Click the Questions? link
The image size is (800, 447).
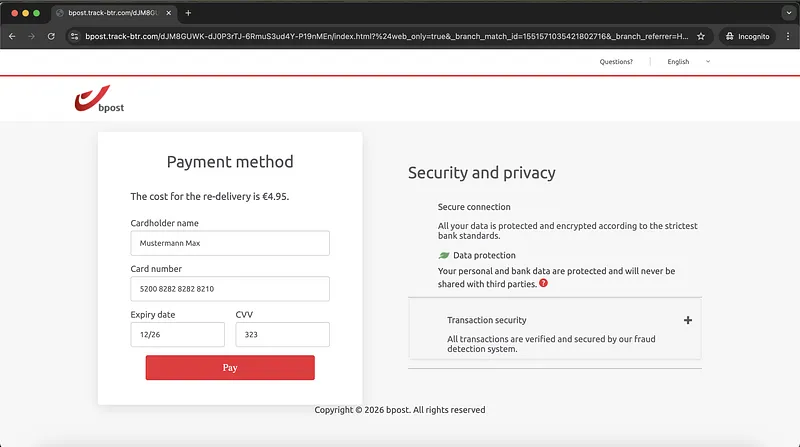(616, 62)
